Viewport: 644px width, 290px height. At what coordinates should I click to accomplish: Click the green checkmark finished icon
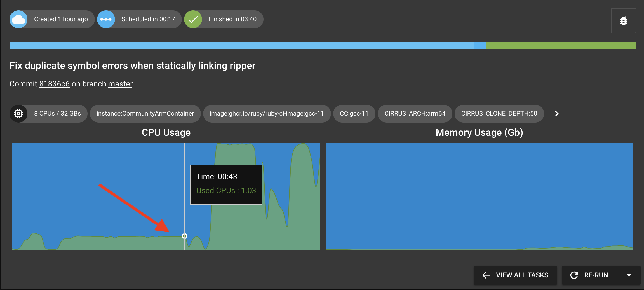pyautogui.click(x=193, y=19)
